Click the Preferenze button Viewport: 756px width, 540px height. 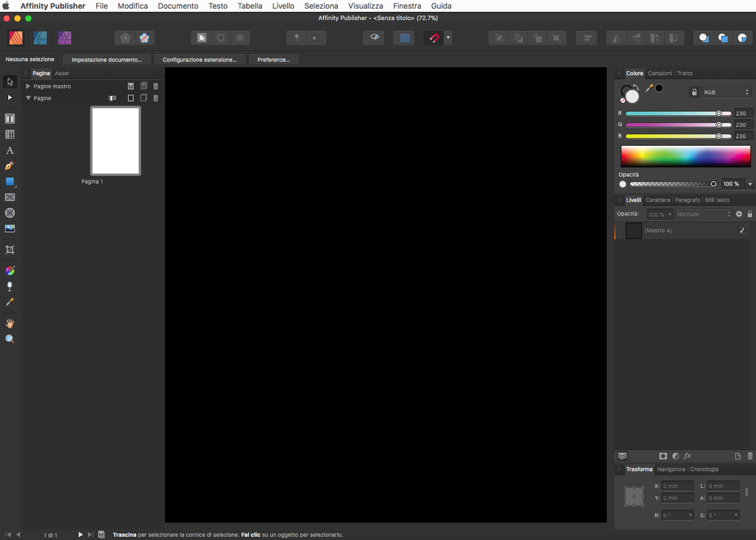tap(274, 59)
